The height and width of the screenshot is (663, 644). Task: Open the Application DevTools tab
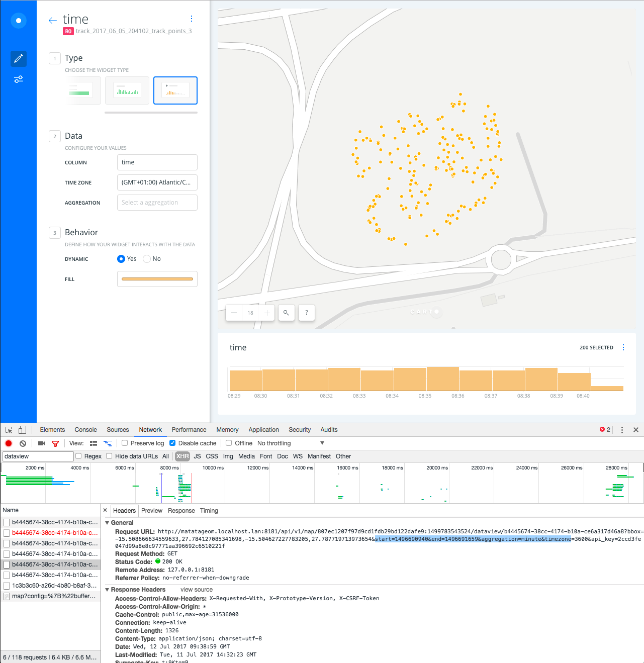(x=263, y=430)
